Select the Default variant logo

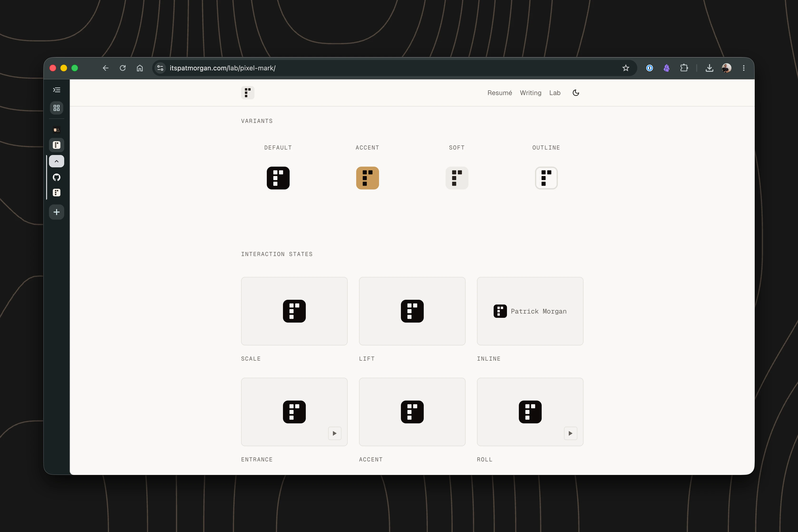[x=278, y=178]
